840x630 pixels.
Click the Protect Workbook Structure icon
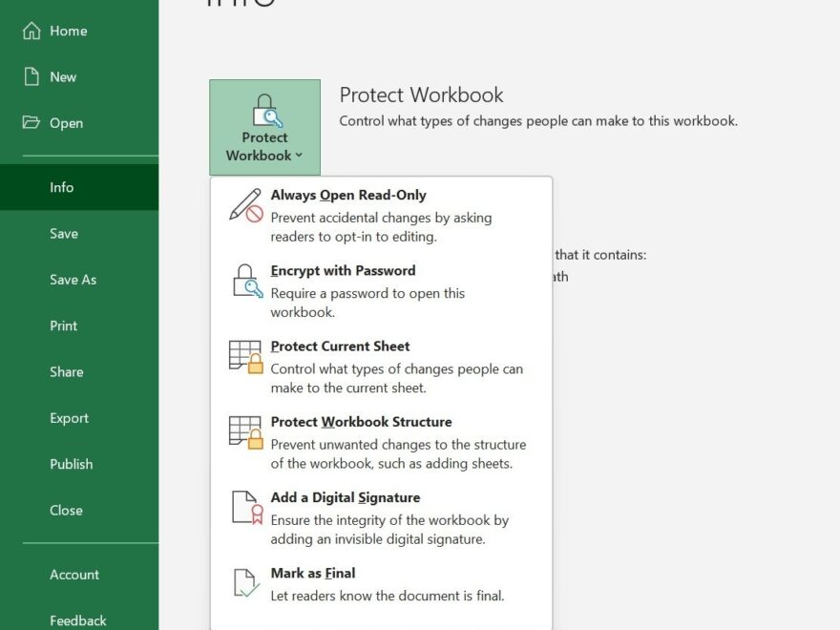coord(245,432)
